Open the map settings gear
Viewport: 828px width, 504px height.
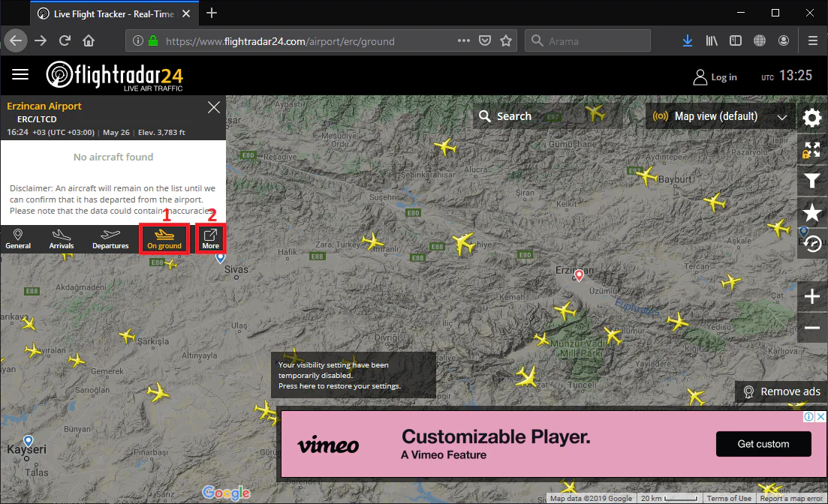811,118
